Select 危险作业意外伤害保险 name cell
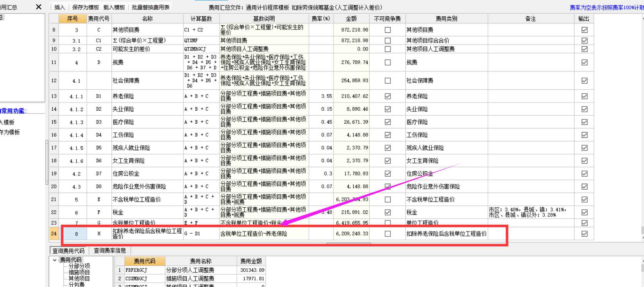This screenshot has height=287, width=644. tap(147, 186)
